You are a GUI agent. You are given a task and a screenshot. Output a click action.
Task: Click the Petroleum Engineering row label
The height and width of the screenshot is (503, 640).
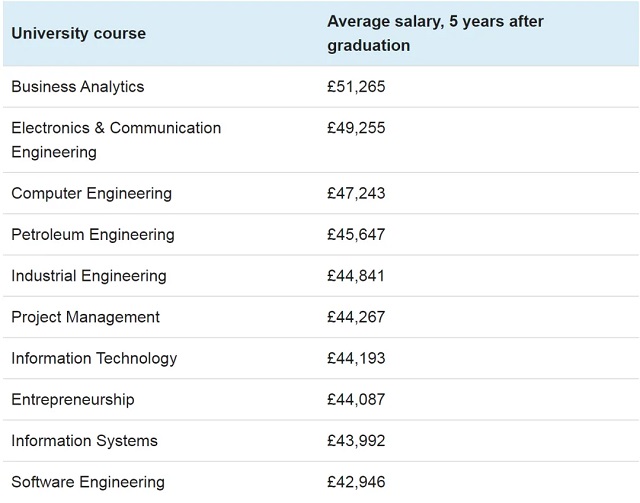coord(93,235)
